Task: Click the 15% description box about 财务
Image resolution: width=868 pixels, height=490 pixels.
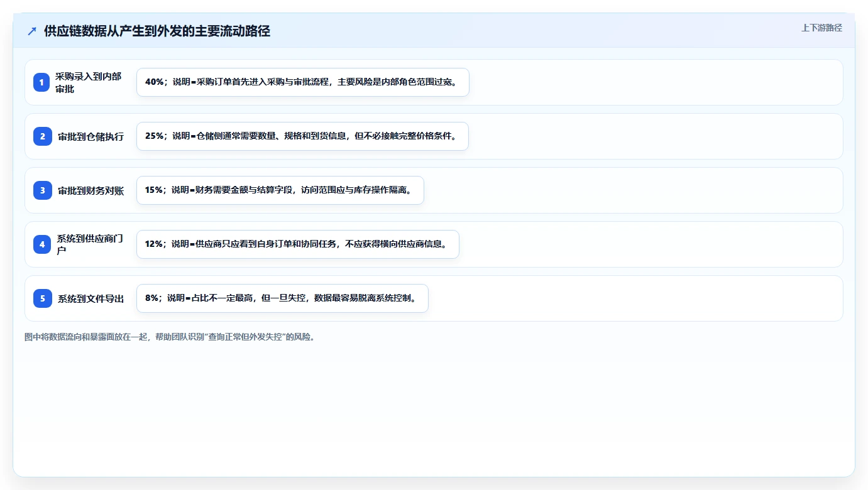Action: click(280, 190)
